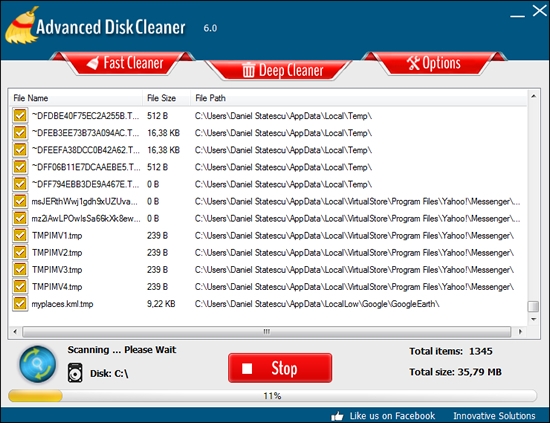
Task: Toggle the ~DFDBE40F75EC2A255B file checkbox
Action: pos(20,115)
